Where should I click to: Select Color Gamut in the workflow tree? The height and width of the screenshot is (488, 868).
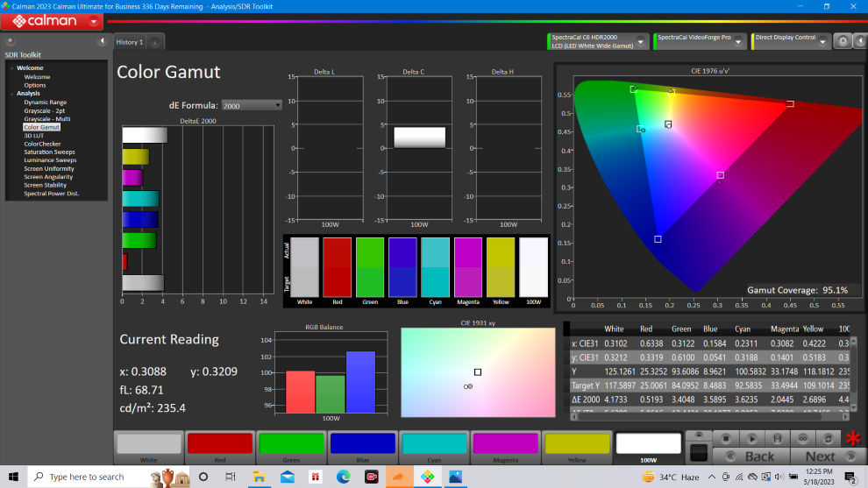point(41,127)
